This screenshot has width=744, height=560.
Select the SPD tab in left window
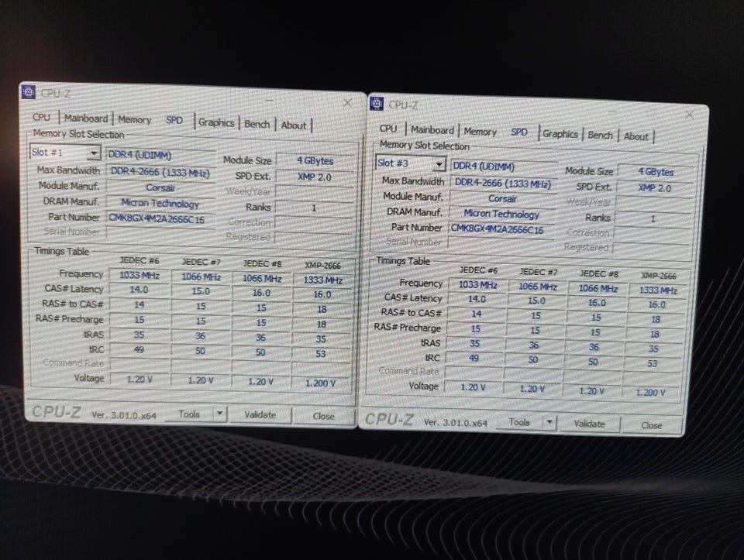[x=174, y=120]
